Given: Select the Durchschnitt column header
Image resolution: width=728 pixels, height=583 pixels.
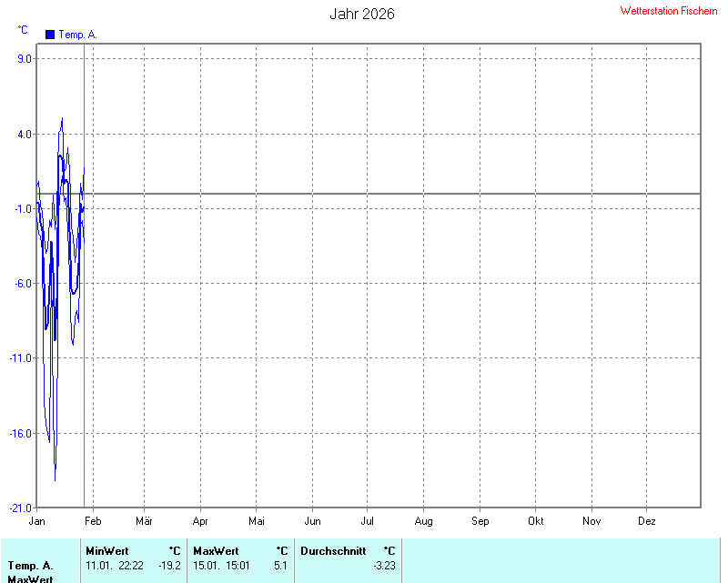Looking at the screenshot, I should coord(333,551).
